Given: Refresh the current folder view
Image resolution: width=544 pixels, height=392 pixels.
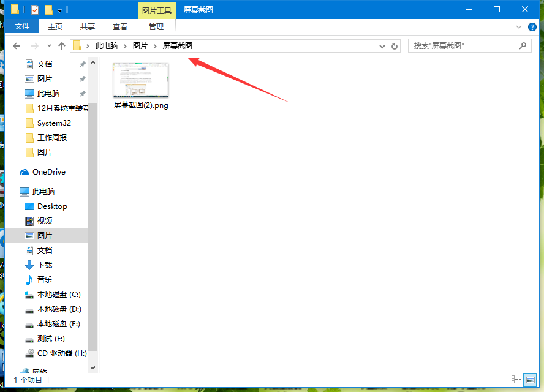Looking at the screenshot, I should coord(395,46).
